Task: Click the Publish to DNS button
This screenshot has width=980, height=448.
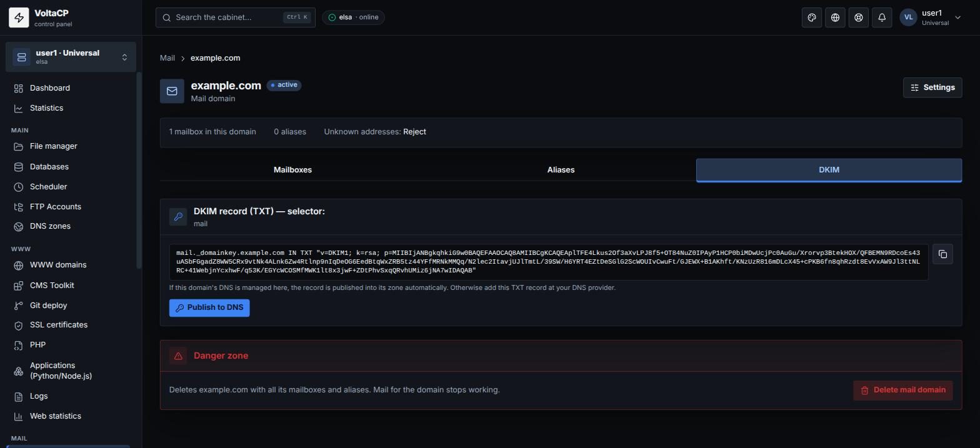Action: [x=209, y=308]
